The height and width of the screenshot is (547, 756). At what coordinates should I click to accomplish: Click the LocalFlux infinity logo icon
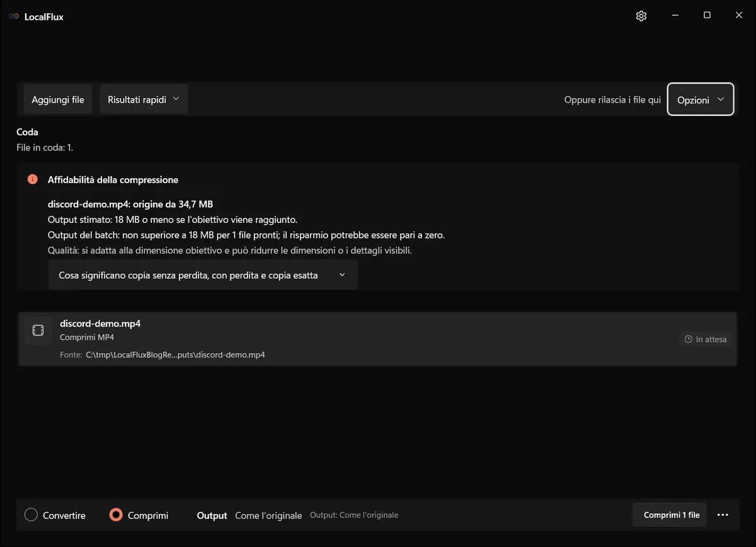[14, 16]
